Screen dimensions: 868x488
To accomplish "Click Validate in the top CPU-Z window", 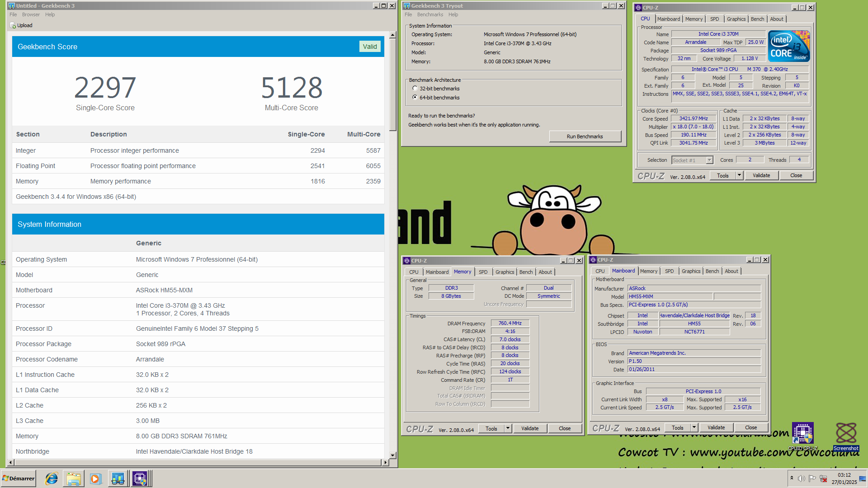I will click(x=761, y=175).
